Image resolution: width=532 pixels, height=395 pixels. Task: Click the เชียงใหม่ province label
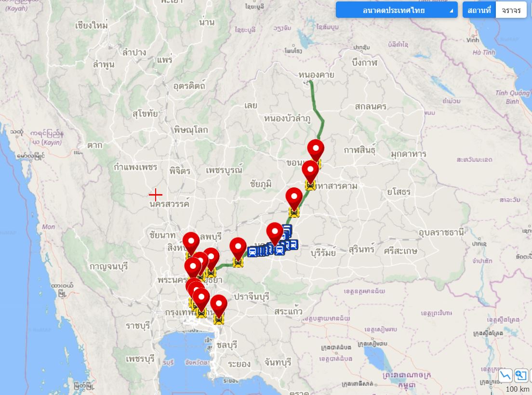(91, 26)
